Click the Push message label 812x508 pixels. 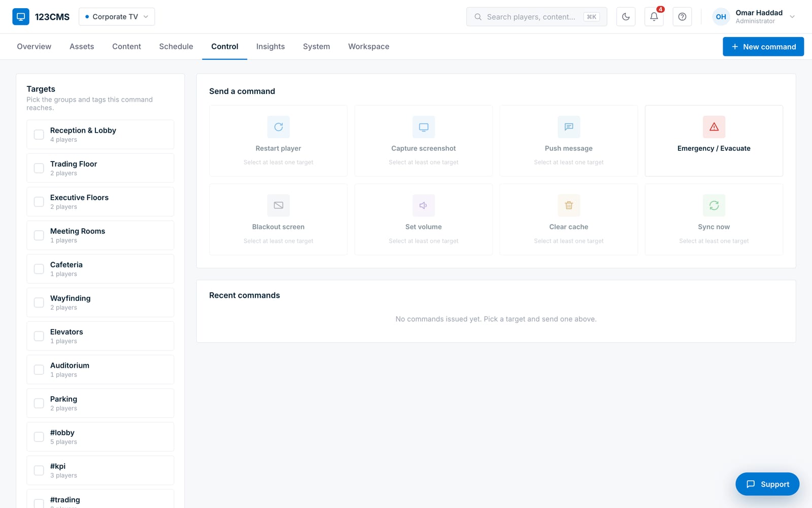(x=569, y=148)
